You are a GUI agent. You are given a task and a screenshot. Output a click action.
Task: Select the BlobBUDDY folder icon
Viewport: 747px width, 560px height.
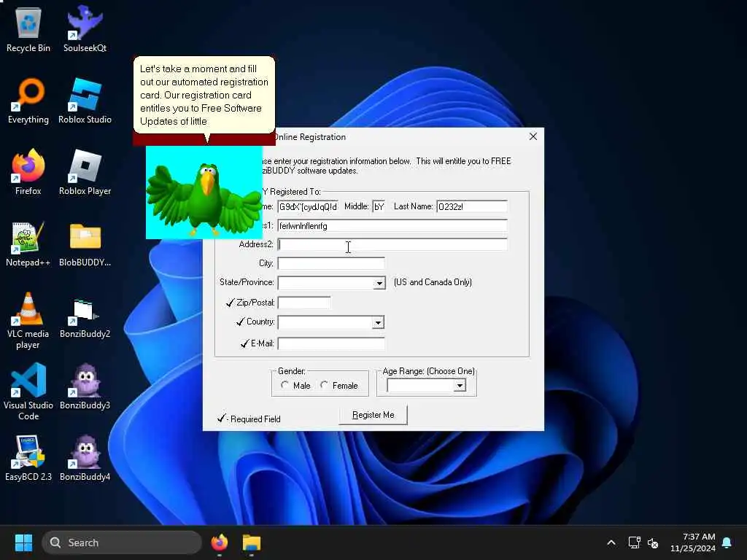pyautogui.click(x=85, y=244)
